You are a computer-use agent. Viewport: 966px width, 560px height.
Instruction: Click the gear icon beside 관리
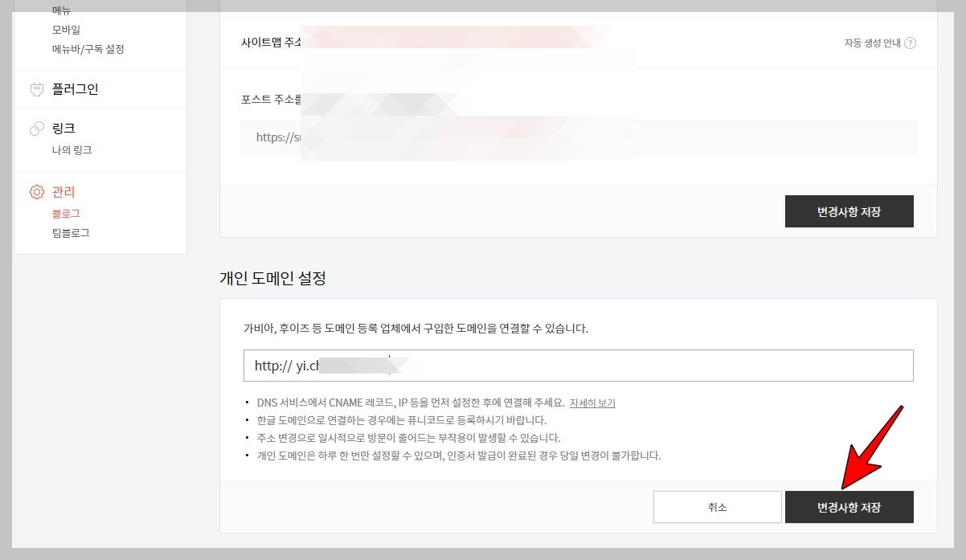pos(37,192)
